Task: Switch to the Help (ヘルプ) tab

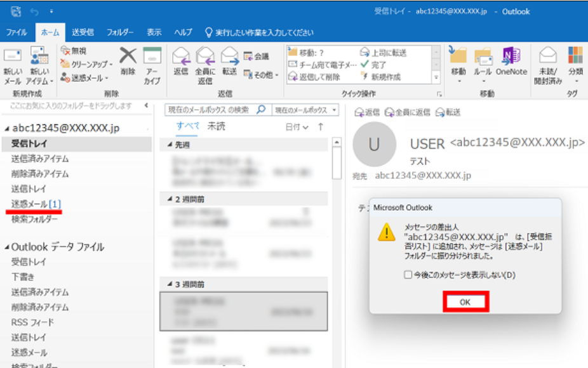Action: click(x=183, y=32)
